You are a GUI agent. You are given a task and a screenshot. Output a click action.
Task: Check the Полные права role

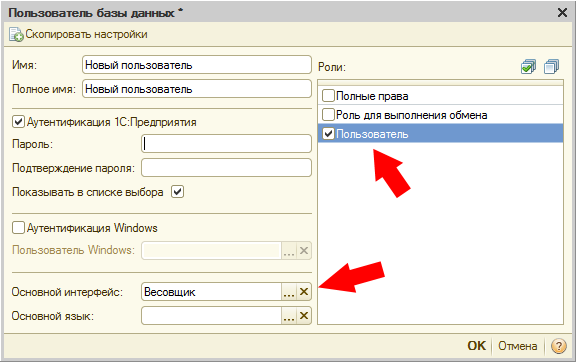(328, 96)
